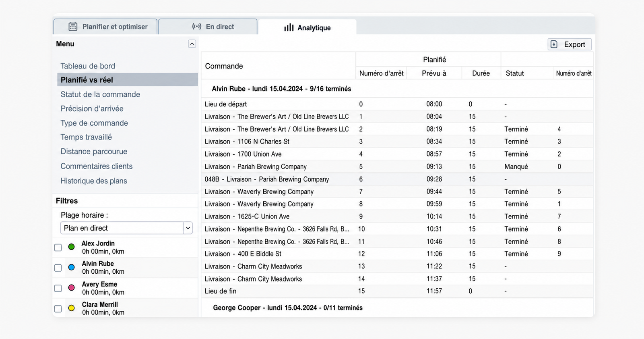Viewport: 644px width, 339px height.
Task: Collapse the Menu panel
Action: tap(192, 44)
